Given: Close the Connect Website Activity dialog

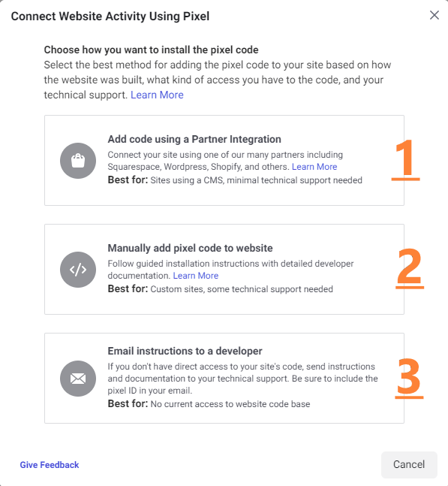Looking at the screenshot, I should (434, 15).
